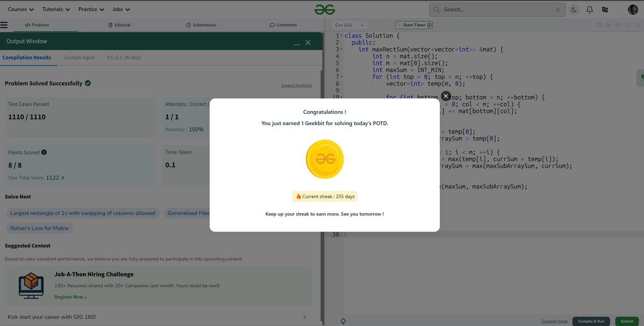Toggle fullscreen editor icon
The image size is (644, 326).
point(637,25)
